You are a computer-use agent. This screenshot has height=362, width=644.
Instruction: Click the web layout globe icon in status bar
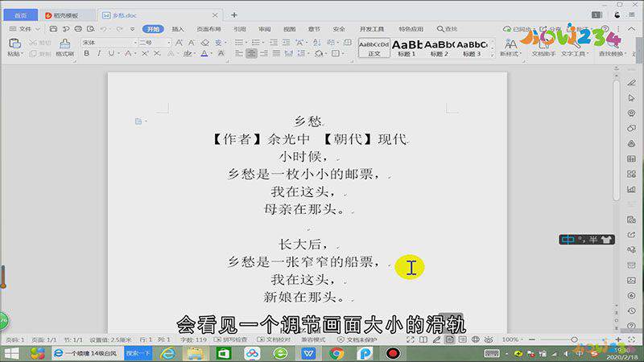click(x=476, y=339)
